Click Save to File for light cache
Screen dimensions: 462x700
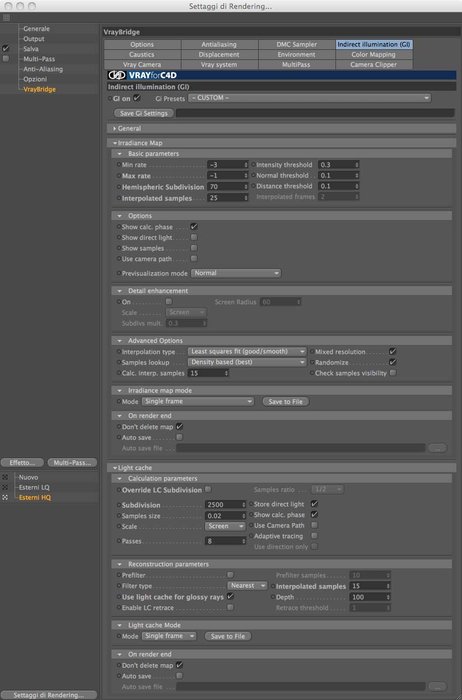(228, 636)
